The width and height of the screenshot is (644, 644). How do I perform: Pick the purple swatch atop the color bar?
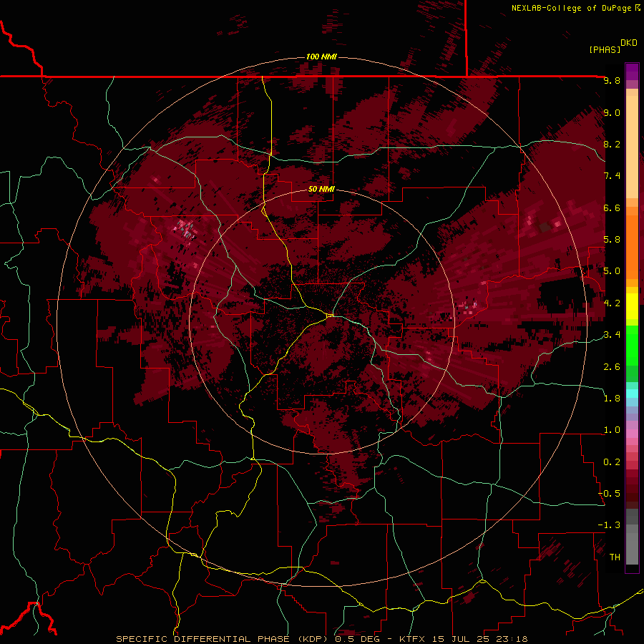[x=632, y=70]
